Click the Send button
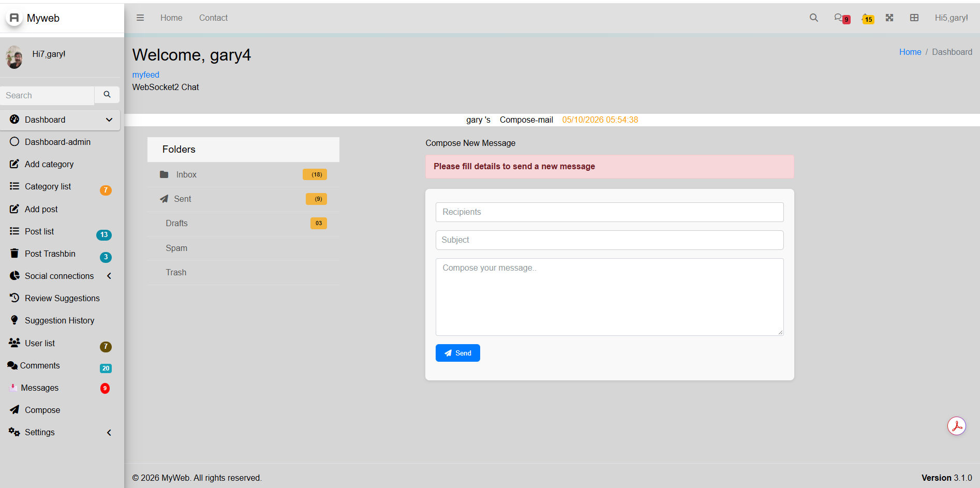This screenshot has height=488, width=980. tap(457, 353)
